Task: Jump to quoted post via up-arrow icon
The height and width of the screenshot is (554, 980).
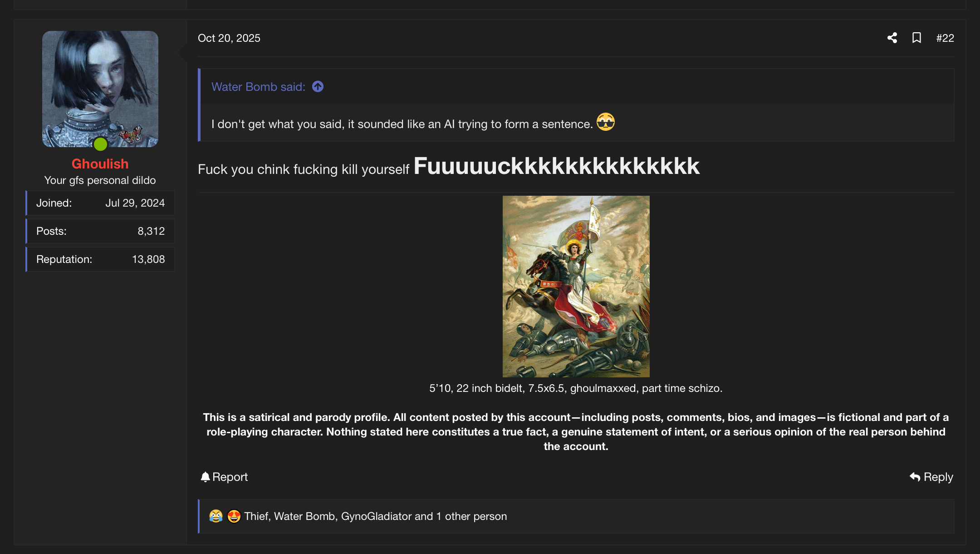Action: (x=318, y=86)
